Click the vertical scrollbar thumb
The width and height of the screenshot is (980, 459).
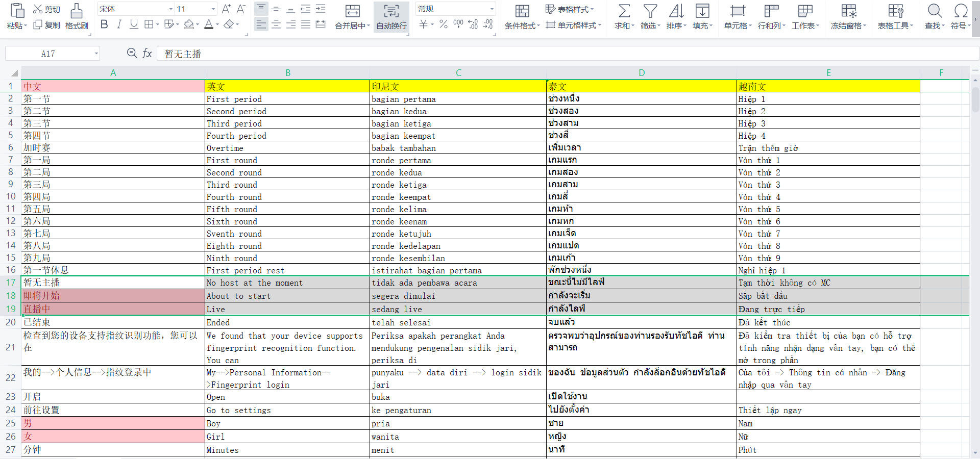975,99
